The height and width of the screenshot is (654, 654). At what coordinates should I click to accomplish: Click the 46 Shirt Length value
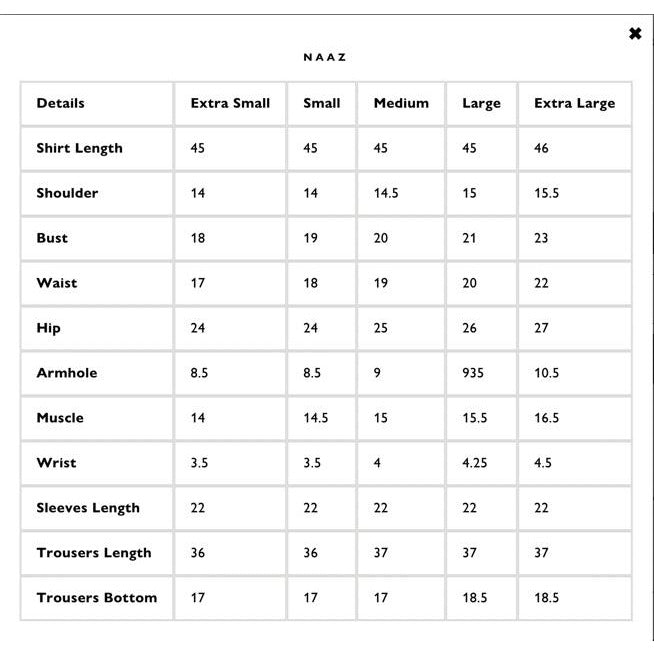tap(541, 148)
